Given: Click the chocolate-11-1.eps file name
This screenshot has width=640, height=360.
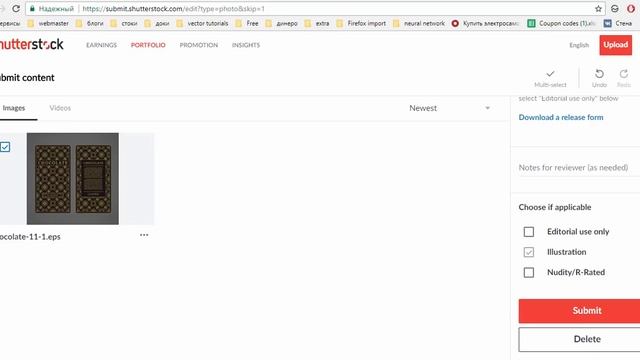Looking at the screenshot, I should tap(30, 237).
